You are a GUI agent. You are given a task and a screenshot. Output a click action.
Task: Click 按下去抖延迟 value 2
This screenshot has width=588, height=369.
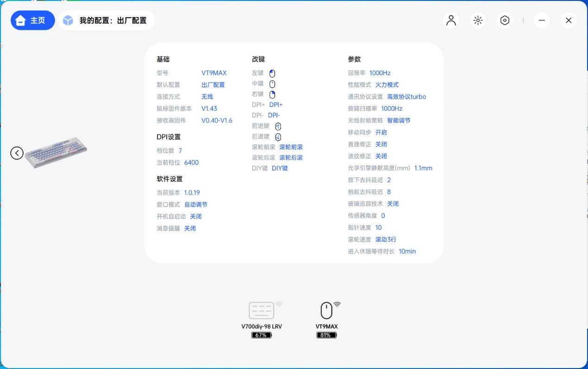pos(389,180)
